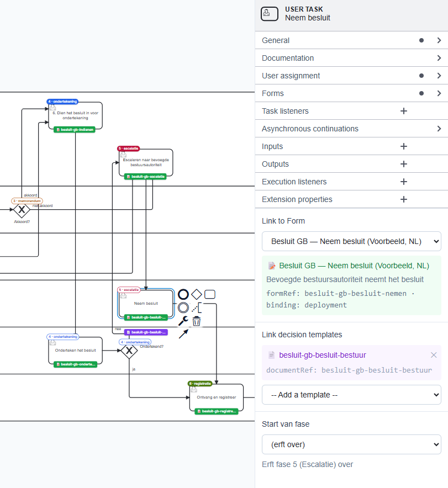Screen dimensions: 448x488
Task: Click the blue '4 · ondertekening' label on Dien task
Action: click(62, 102)
